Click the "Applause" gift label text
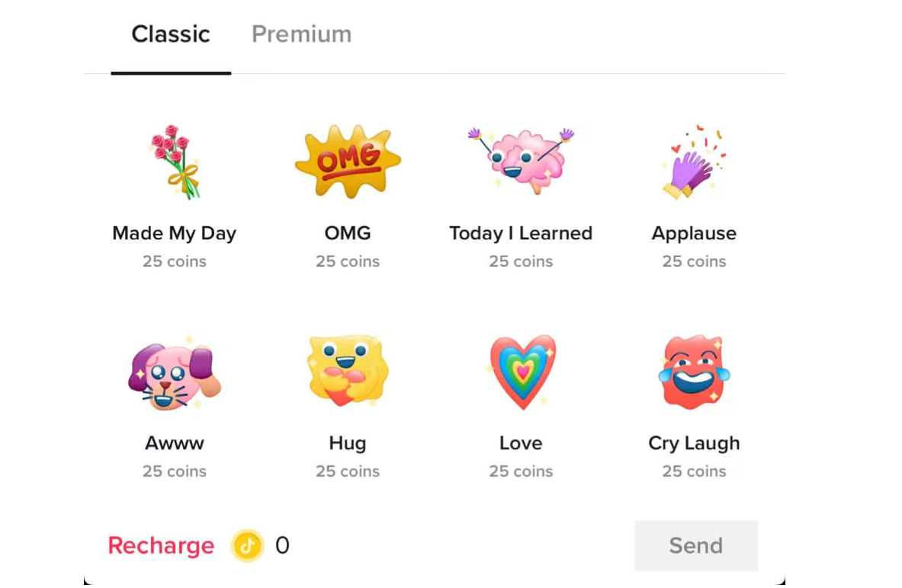This screenshot has width=902, height=588. [x=694, y=233]
